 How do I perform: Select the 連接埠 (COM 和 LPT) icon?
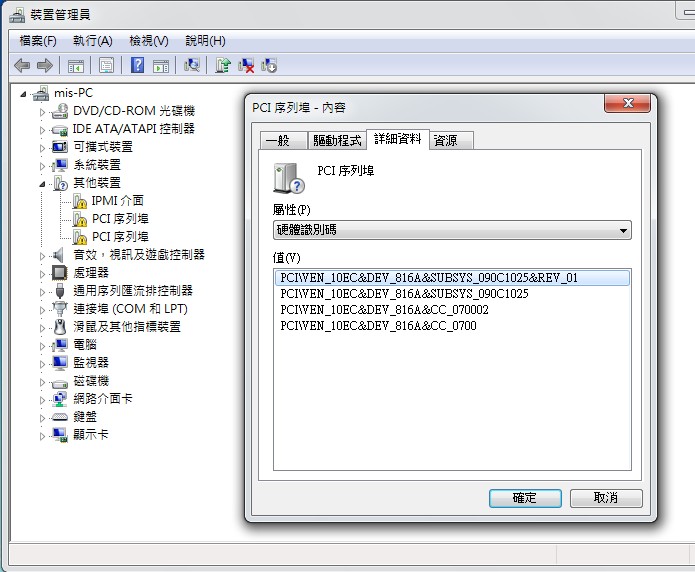coord(60,309)
